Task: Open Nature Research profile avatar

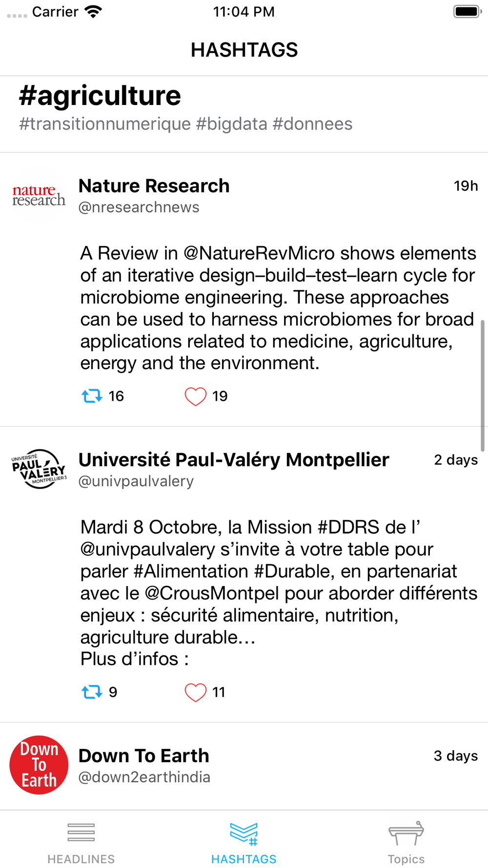Action: pyautogui.click(x=39, y=195)
